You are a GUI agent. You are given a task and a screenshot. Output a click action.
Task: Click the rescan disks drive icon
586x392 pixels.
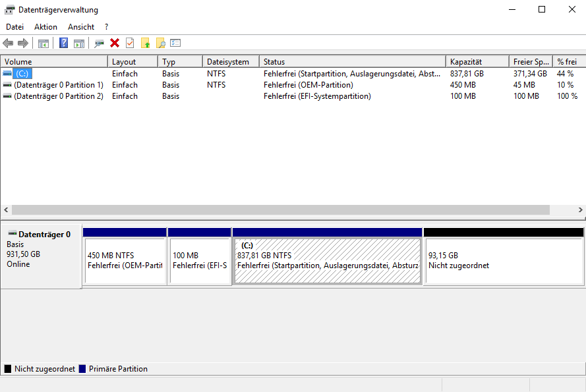point(99,43)
